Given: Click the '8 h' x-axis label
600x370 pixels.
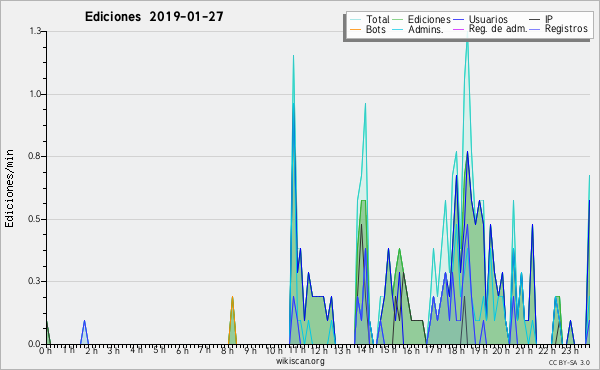Looking at the screenshot, I should tap(227, 351).
